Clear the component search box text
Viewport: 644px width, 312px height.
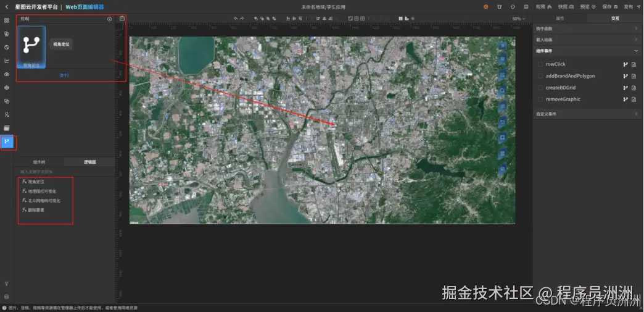(109, 19)
